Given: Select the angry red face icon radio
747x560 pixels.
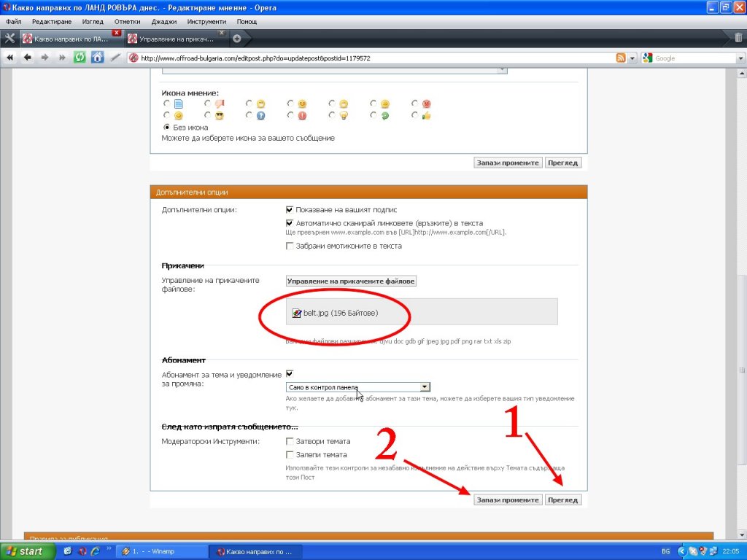Looking at the screenshot, I should [414, 104].
